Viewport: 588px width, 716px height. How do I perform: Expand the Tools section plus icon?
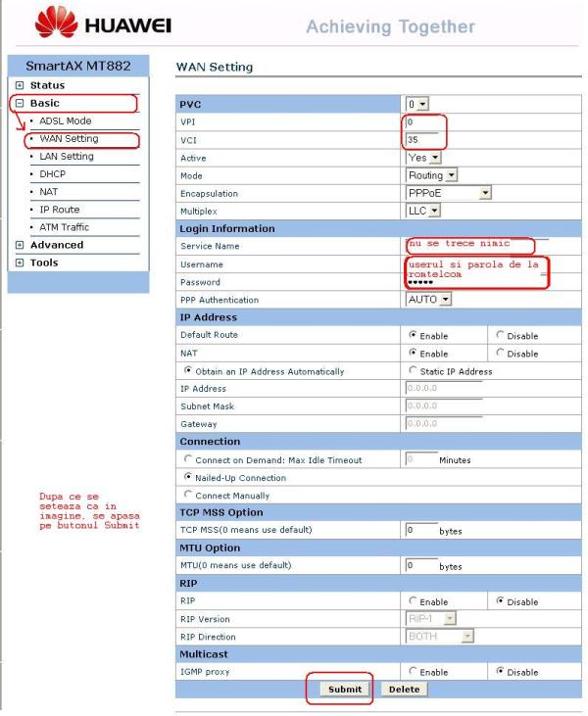point(20,263)
